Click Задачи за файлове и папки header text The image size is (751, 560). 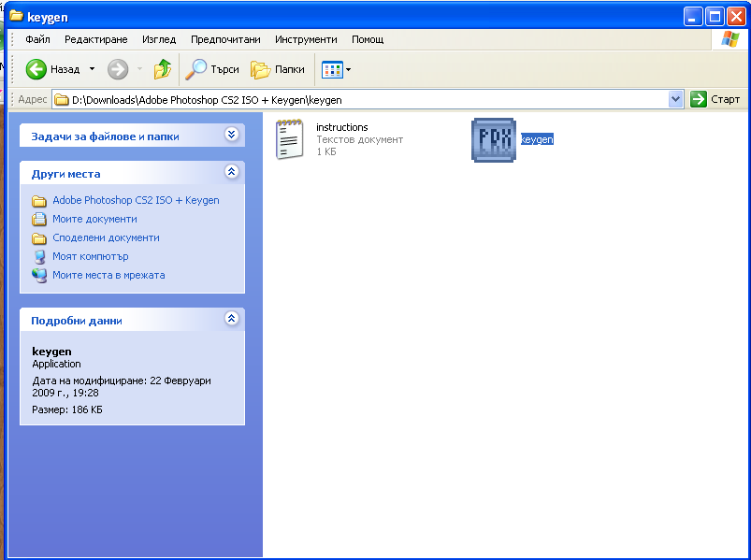click(106, 136)
